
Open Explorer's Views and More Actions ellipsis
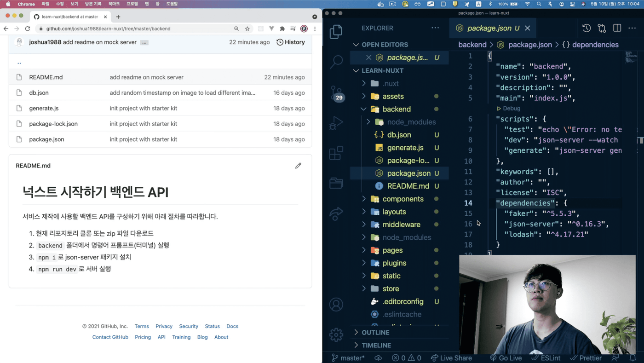tap(435, 28)
